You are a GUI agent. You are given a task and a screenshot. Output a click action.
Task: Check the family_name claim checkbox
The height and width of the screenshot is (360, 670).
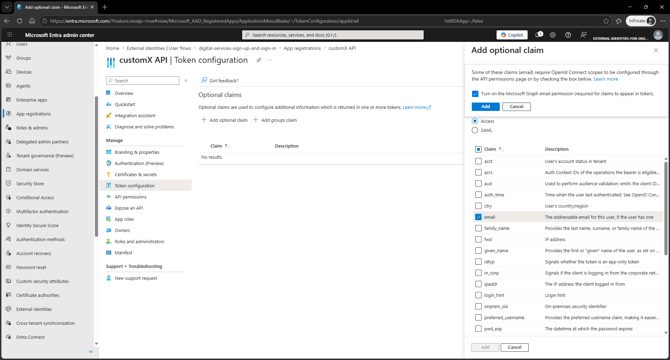pyautogui.click(x=479, y=228)
